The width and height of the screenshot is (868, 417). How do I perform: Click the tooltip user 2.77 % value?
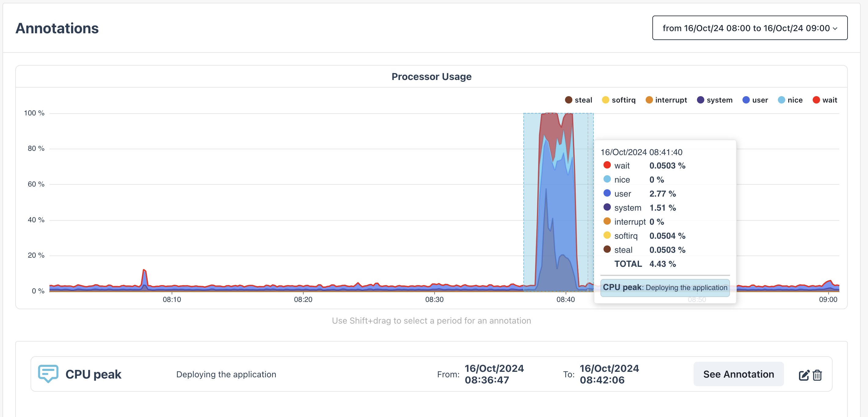click(662, 194)
